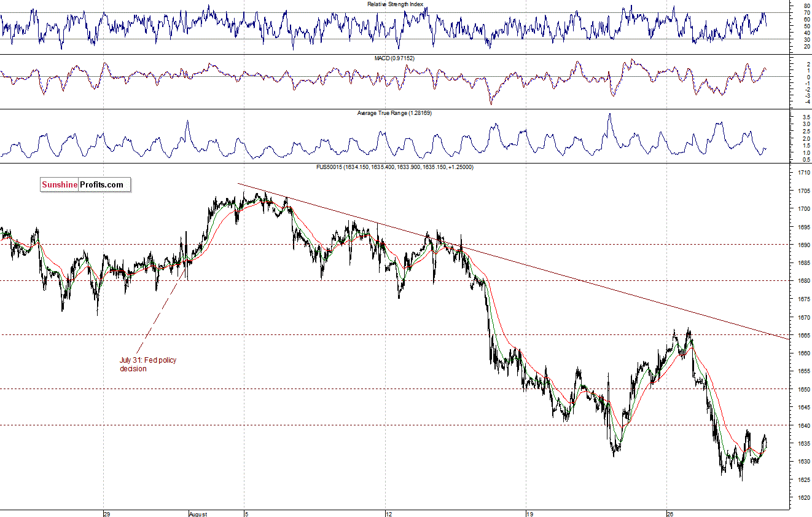Screen dimensions: 812x517
Task: Click the 1620 price axis label
Action: (804, 497)
